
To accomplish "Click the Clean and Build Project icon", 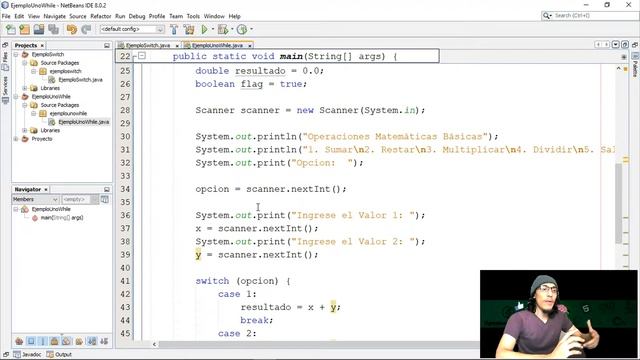I will coord(189,29).
